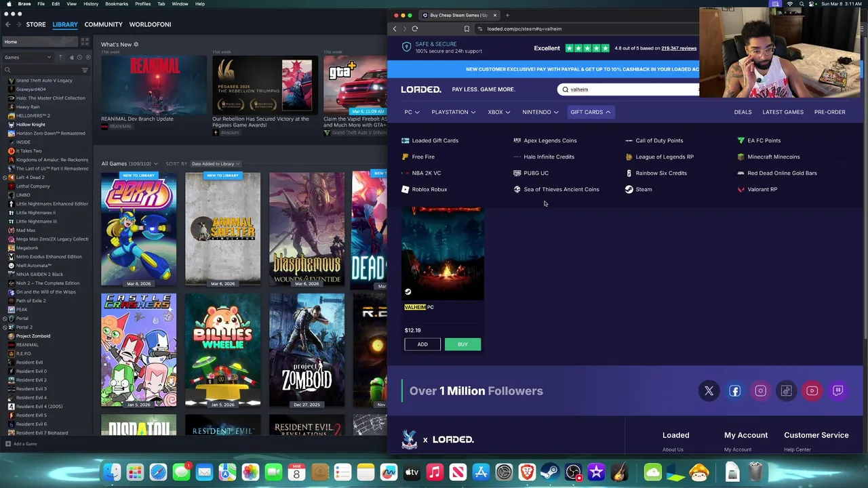Open the Music app in Dock

[435, 472]
